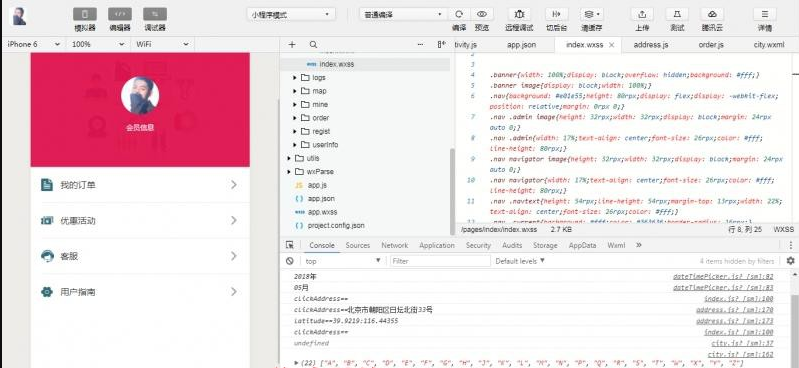
Task: Switch to the app.json editor tab
Action: click(x=521, y=45)
